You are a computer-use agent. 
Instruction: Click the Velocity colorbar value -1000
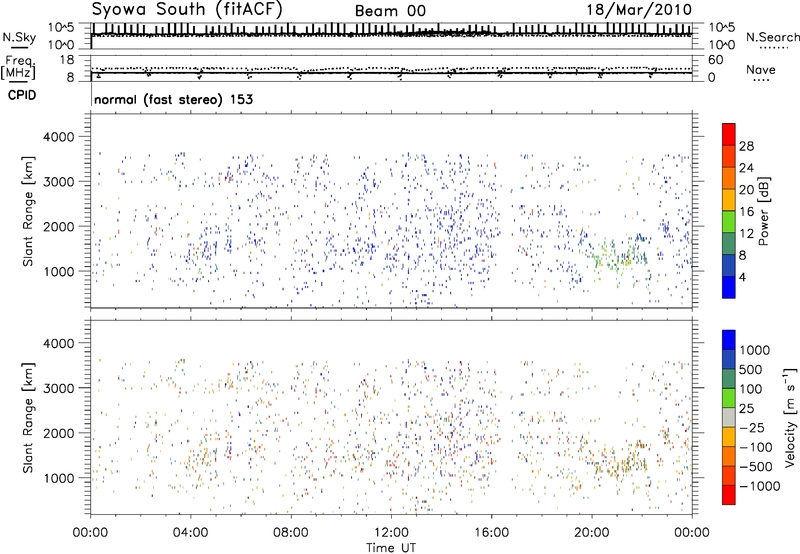(760, 486)
